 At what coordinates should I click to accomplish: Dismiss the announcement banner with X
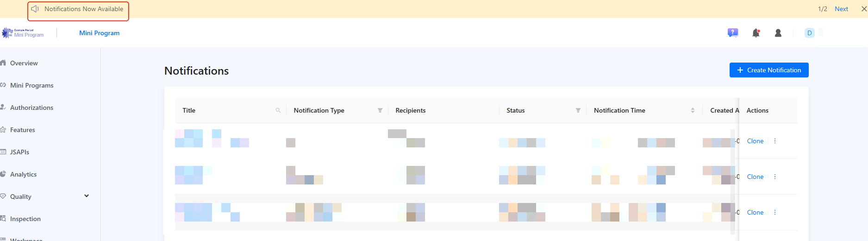point(864,9)
